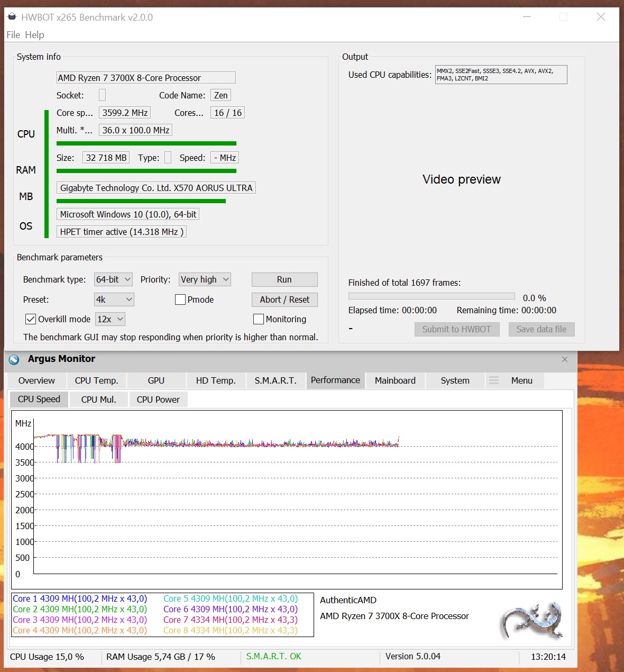Click the Video preview area
The image size is (624, 672).
coord(462,179)
